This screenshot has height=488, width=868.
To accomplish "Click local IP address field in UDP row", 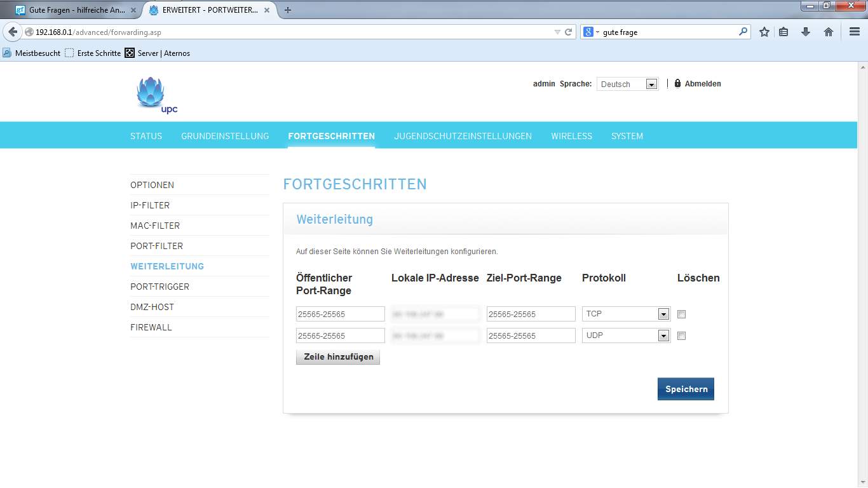I will point(436,335).
